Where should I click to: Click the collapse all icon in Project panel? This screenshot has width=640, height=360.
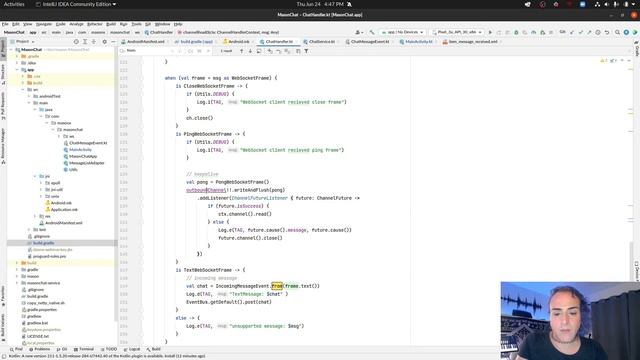(x=94, y=42)
